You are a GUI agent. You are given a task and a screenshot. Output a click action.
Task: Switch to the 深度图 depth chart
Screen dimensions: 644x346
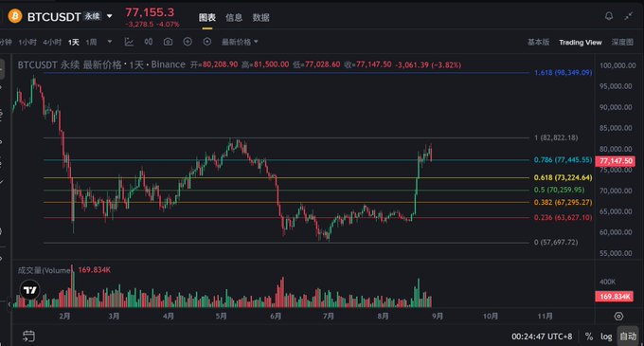point(622,42)
